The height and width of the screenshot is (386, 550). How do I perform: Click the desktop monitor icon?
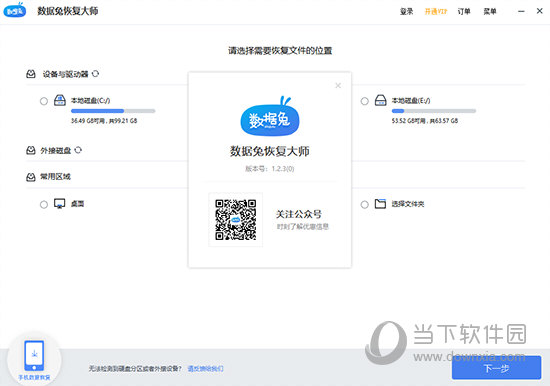60,204
